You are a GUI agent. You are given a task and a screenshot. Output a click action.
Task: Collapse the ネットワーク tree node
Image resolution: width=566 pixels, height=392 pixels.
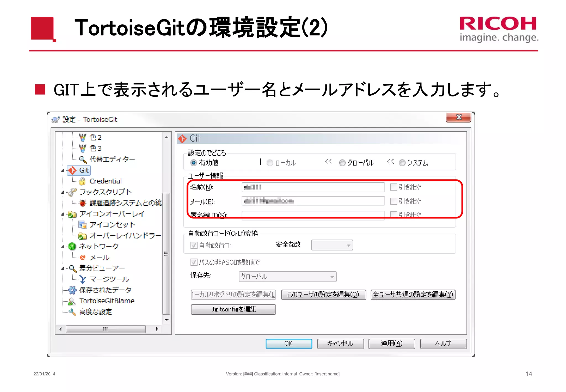(x=63, y=247)
